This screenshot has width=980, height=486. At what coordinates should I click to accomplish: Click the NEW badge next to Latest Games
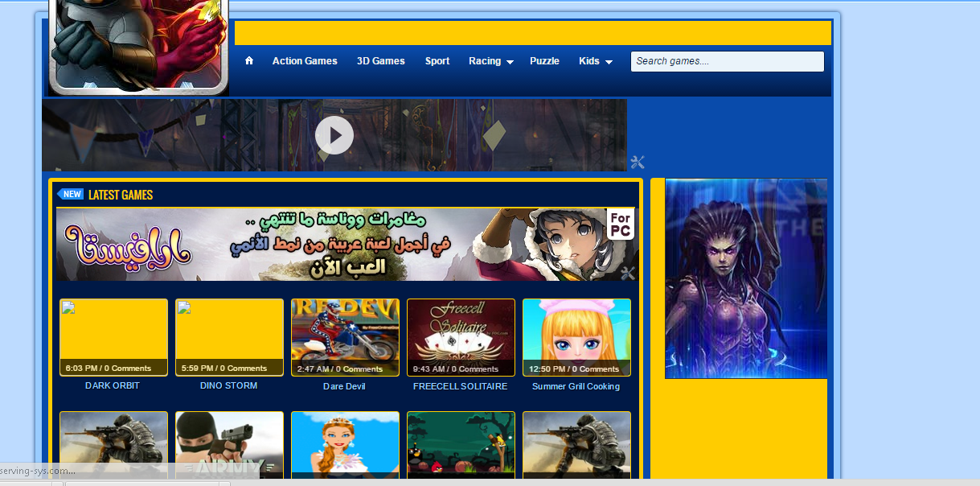(x=71, y=194)
